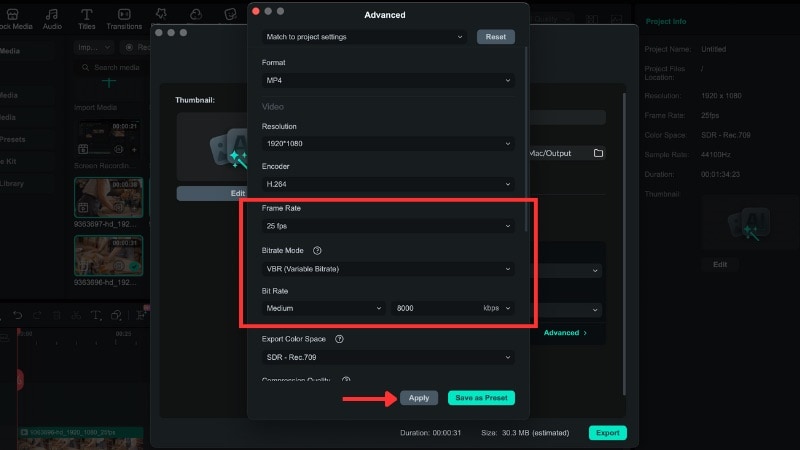Click the AI thumbnail in Project Info panel

click(747, 224)
